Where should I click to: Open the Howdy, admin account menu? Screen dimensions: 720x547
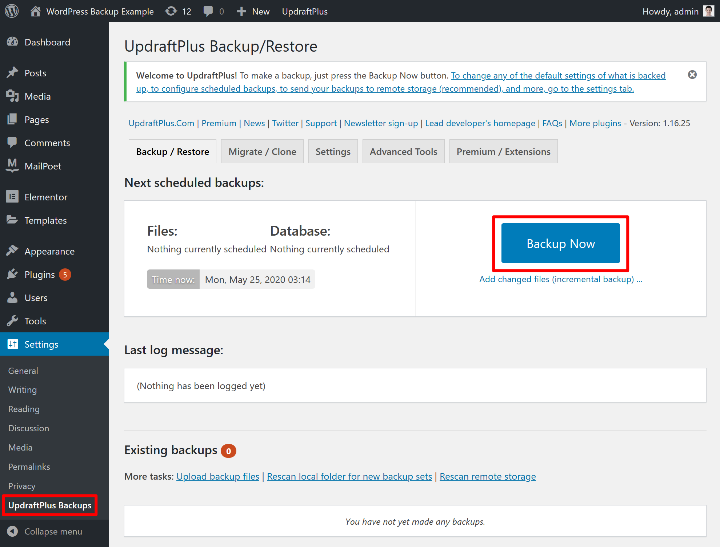coord(668,11)
